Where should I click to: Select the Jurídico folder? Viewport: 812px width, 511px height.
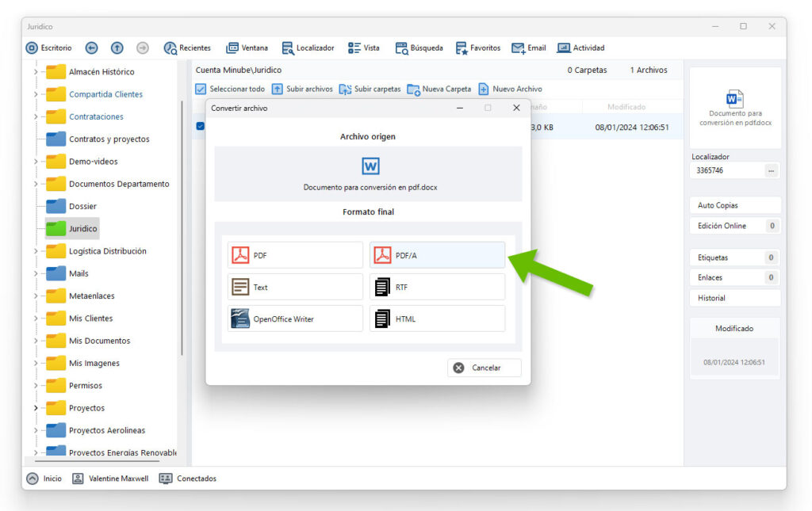click(x=71, y=228)
